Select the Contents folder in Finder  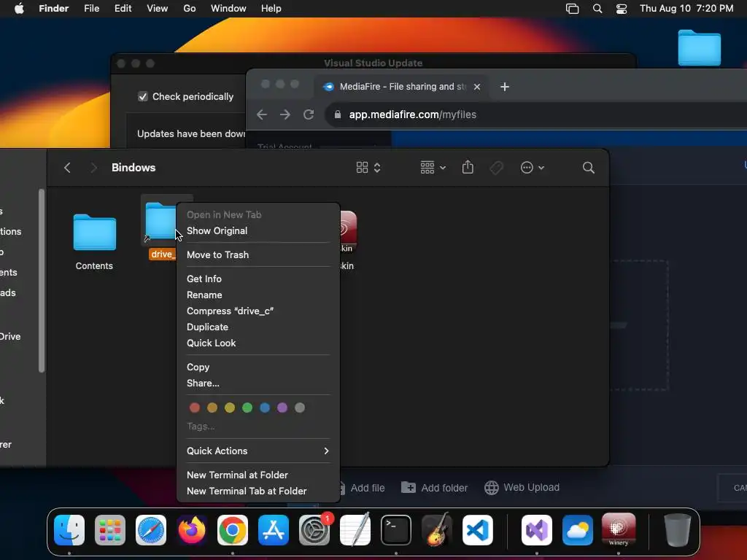tap(94, 242)
